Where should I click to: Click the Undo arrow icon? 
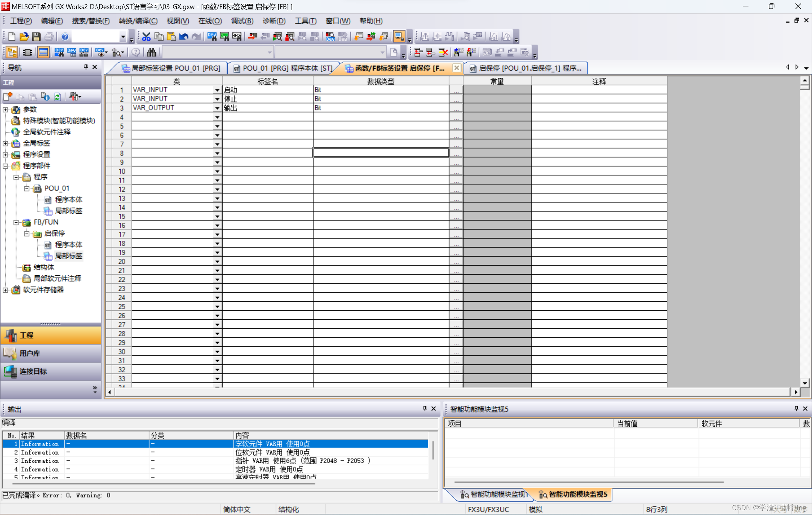click(x=183, y=36)
